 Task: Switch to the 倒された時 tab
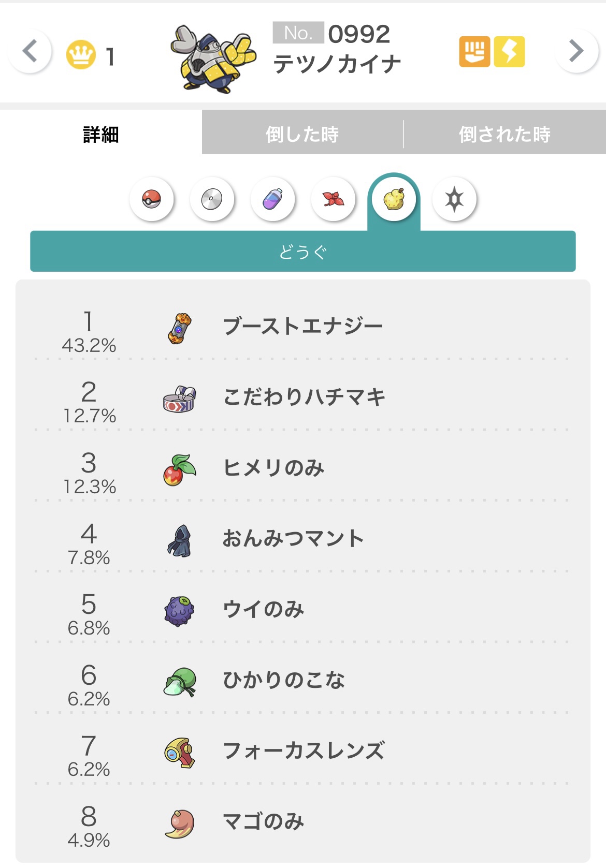click(x=504, y=135)
